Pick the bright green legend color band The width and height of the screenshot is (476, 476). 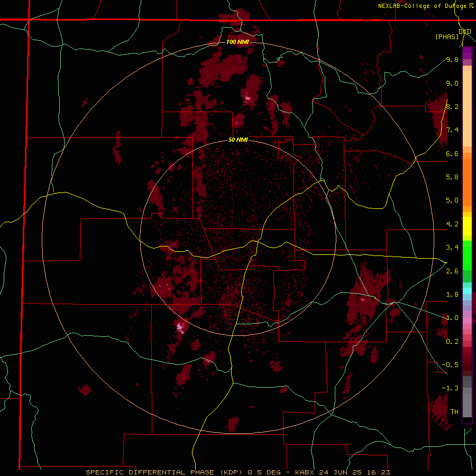click(x=467, y=255)
